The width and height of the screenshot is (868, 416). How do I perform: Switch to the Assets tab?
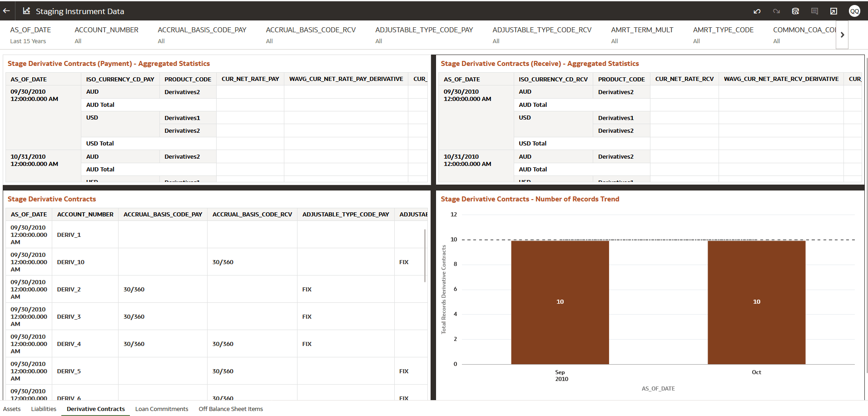coord(11,409)
